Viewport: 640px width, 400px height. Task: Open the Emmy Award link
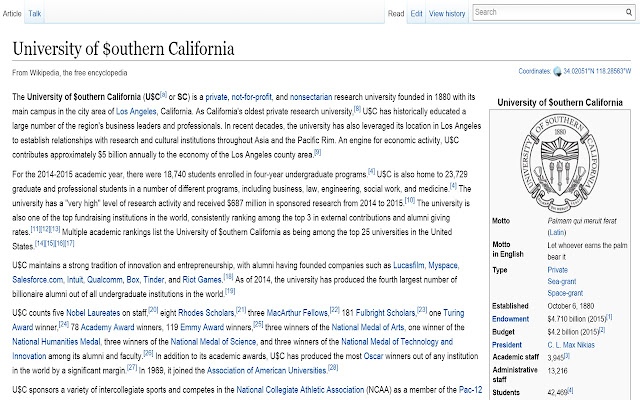point(202,327)
